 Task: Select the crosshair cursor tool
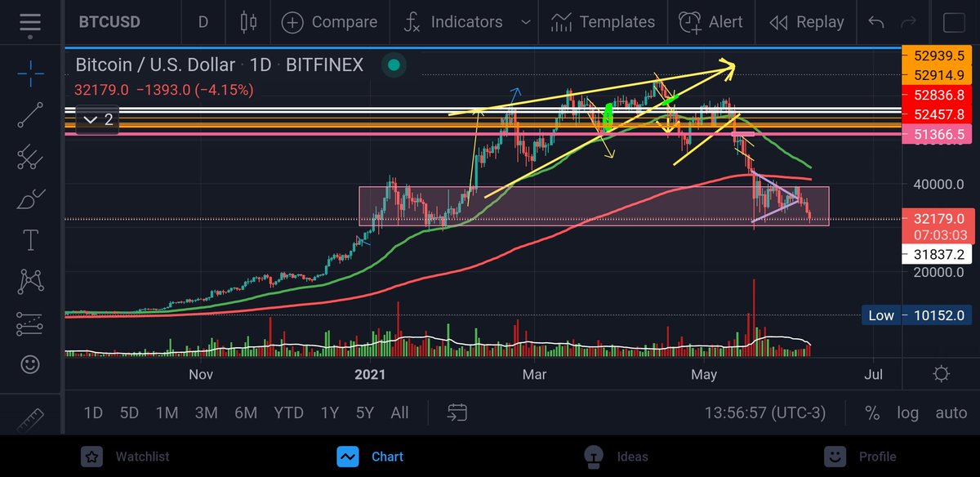[30, 74]
